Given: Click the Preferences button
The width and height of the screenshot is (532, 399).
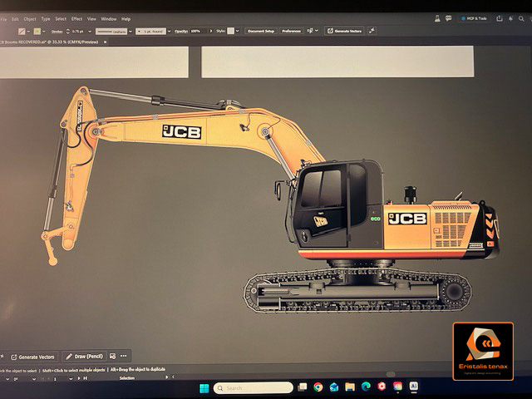Looking at the screenshot, I should (291, 31).
